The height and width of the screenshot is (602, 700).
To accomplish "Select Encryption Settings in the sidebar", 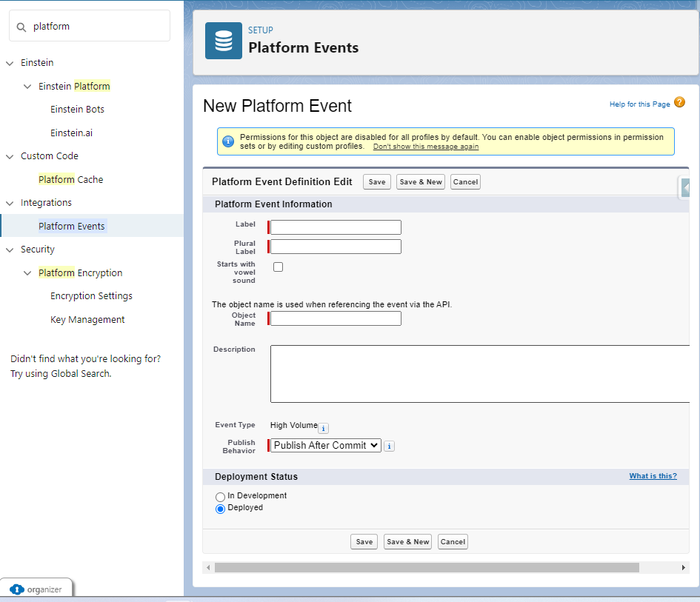I will (x=91, y=295).
